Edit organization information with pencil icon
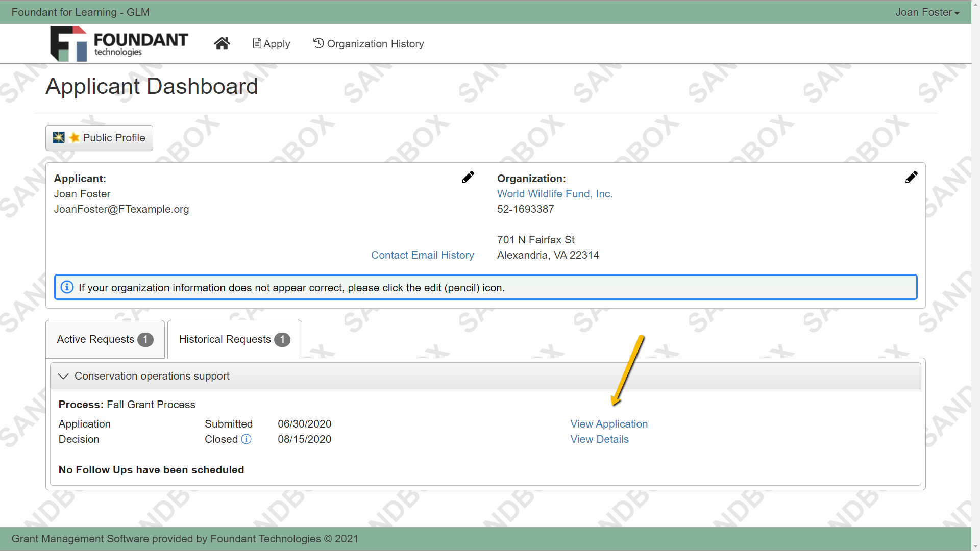 911,177
